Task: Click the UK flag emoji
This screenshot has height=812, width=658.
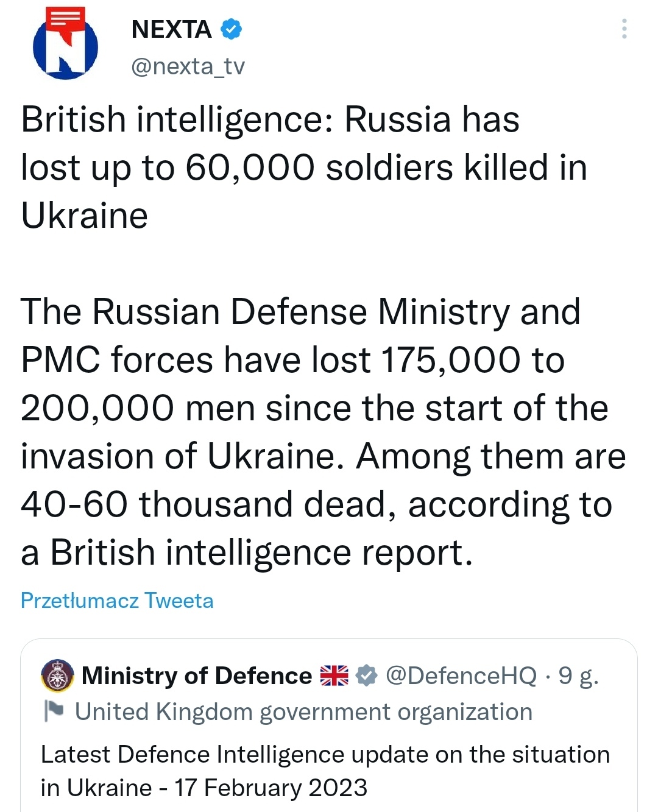Action: (x=334, y=676)
